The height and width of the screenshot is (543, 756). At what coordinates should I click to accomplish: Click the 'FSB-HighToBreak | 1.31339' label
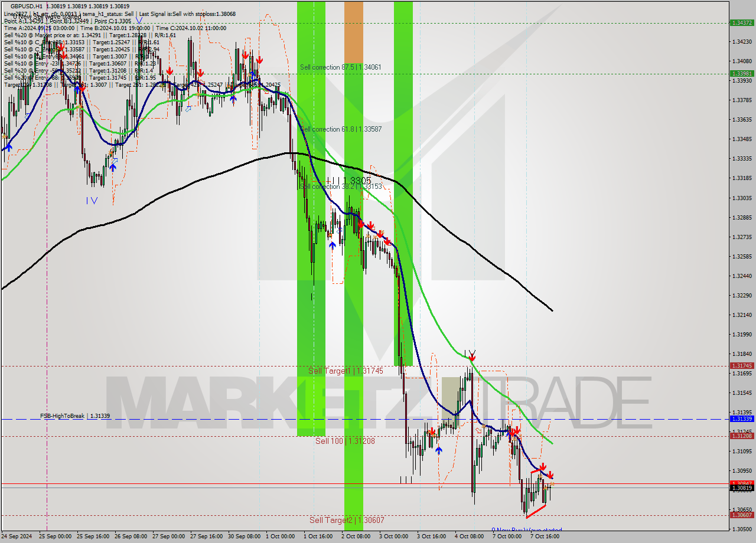click(75, 416)
